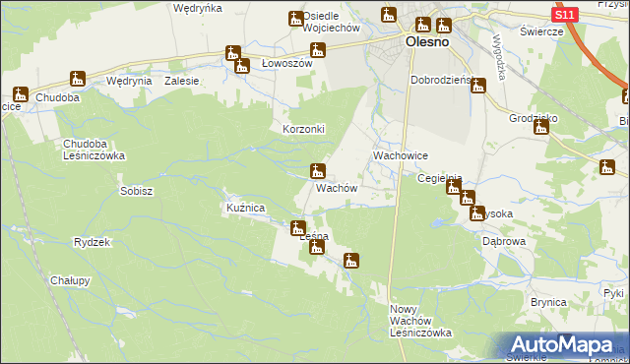Click the church icon above Wachów label
This screenshot has height=364, width=630.
pos(317,171)
